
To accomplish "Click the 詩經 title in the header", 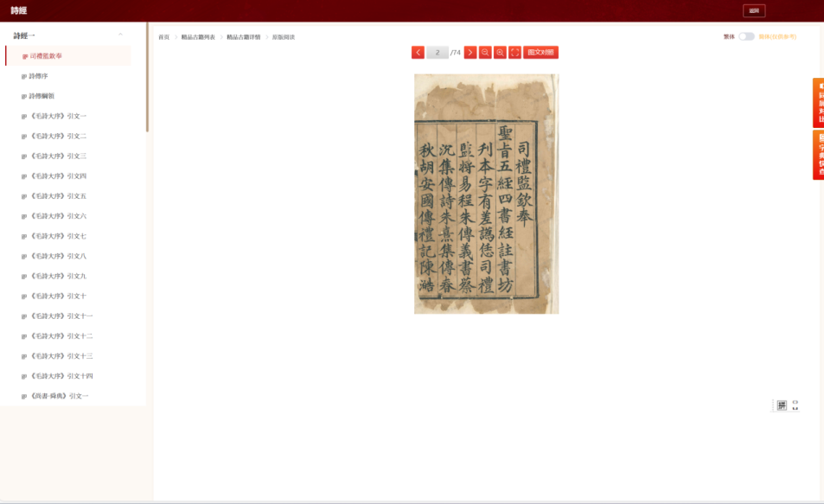I will [x=19, y=10].
